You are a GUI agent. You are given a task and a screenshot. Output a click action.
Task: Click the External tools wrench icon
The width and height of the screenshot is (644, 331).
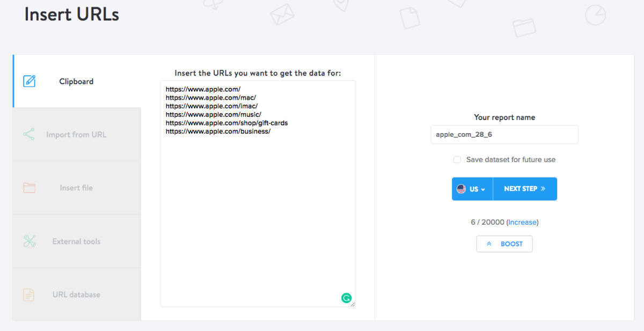click(29, 241)
